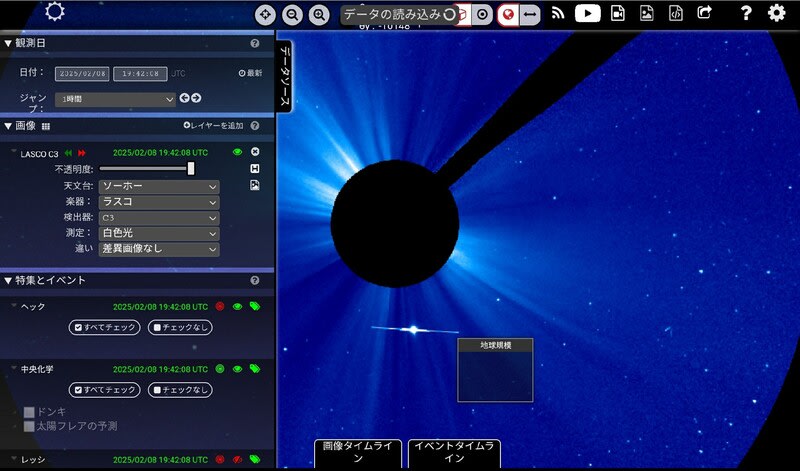Open the 楽器 instrument dropdown
The width and height of the screenshot is (800, 471).
[159, 202]
